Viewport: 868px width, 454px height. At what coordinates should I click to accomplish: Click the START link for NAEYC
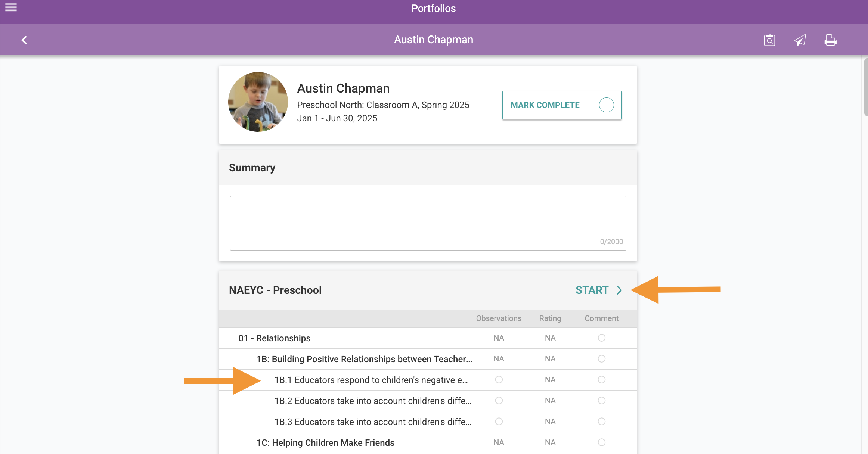(x=592, y=290)
